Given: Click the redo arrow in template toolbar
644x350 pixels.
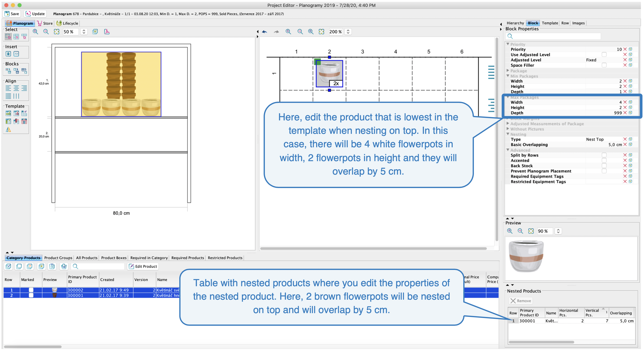Looking at the screenshot, I should click(276, 32).
